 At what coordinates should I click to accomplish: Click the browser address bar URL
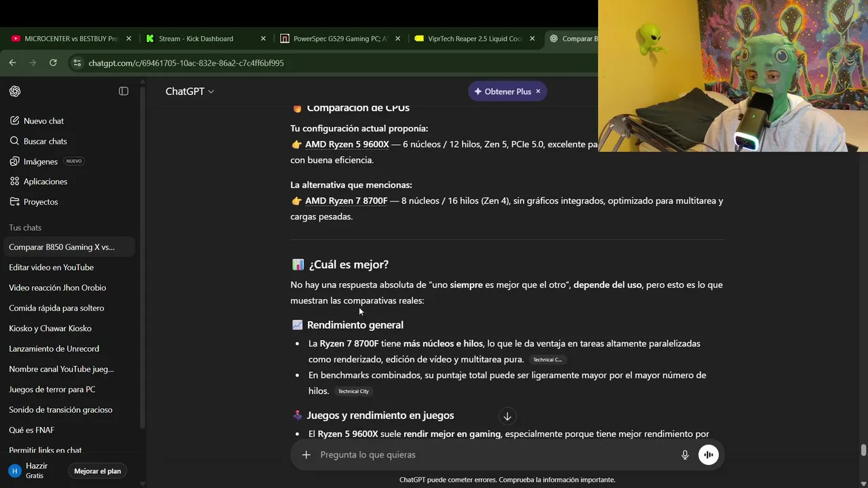(x=186, y=63)
